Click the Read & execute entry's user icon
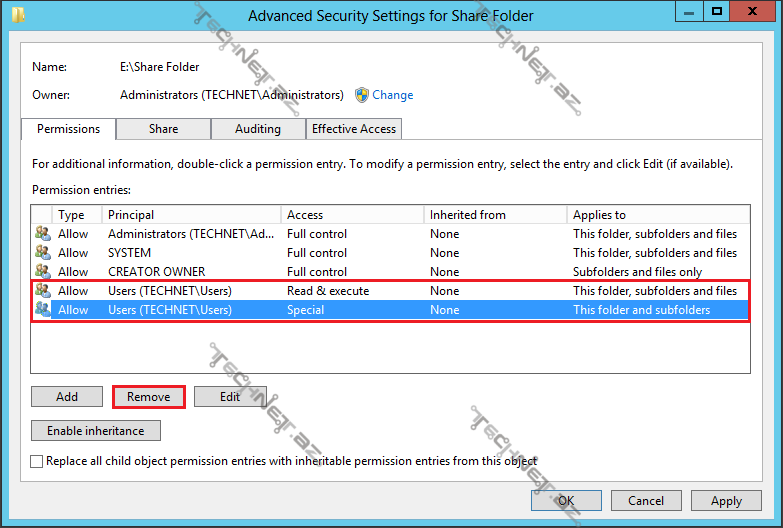 pos(42,291)
